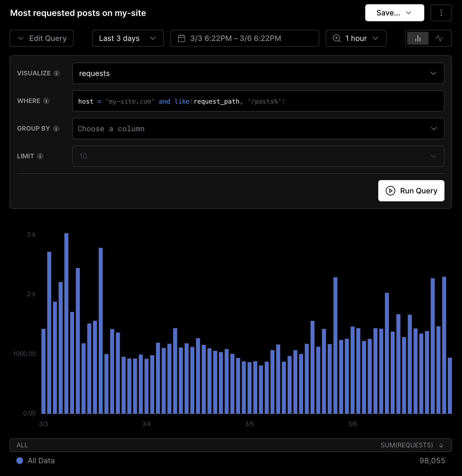Expand the GROUP BY Choose a column dropdown
Screen dimensions: 462x476
coord(258,129)
